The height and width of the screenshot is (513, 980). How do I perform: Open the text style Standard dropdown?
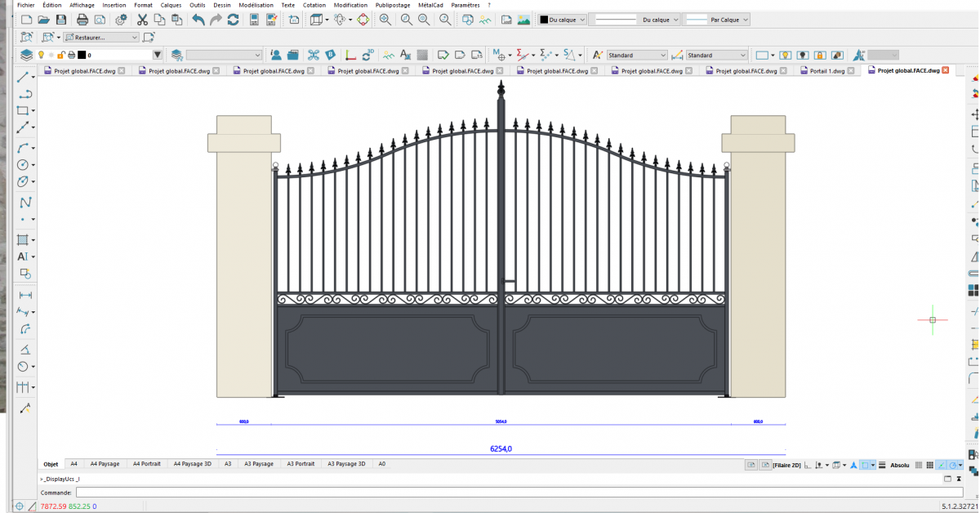637,55
